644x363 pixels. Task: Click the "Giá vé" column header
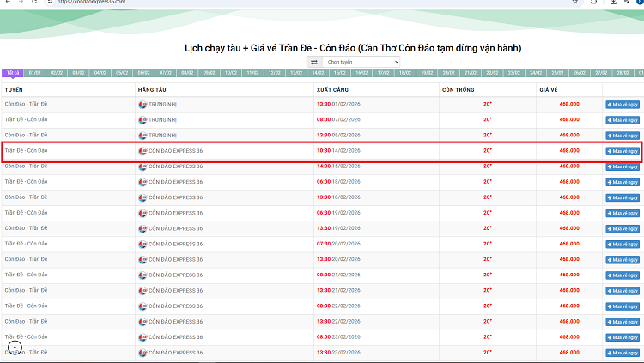click(x=549, y=88)
